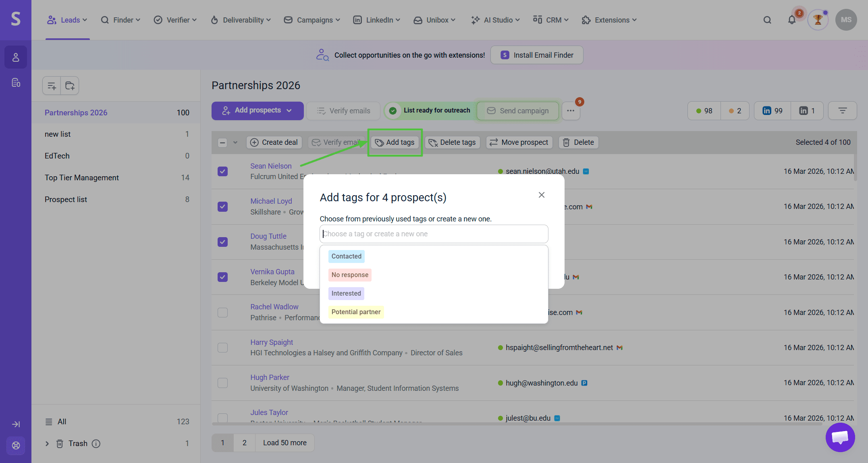Expand the Trash folder chevron
868x463 pixels.
[47, 444]
